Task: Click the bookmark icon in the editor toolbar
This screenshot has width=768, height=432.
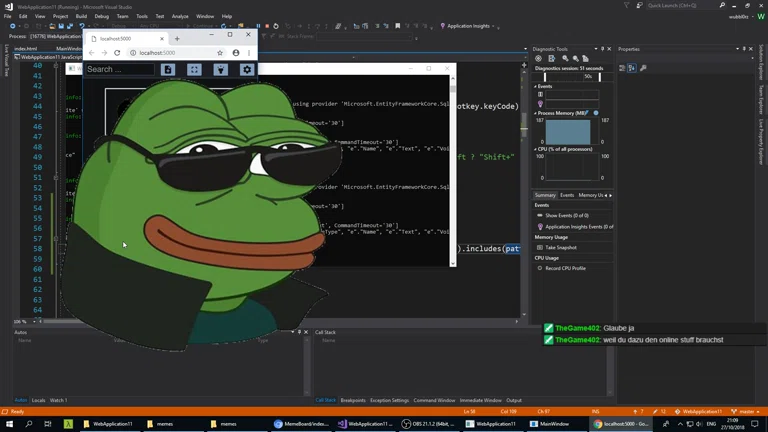Action: coord(398,26)
